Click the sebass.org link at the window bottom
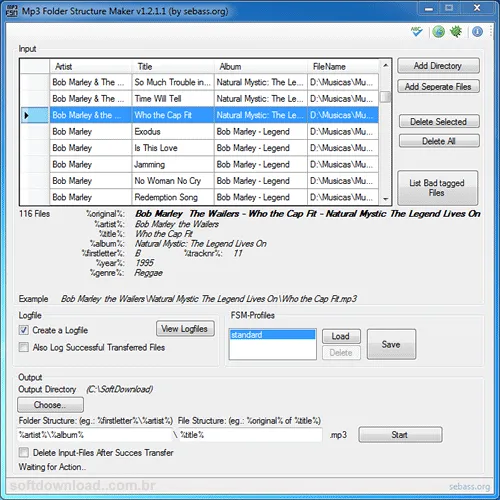 (x=469, y=486)
